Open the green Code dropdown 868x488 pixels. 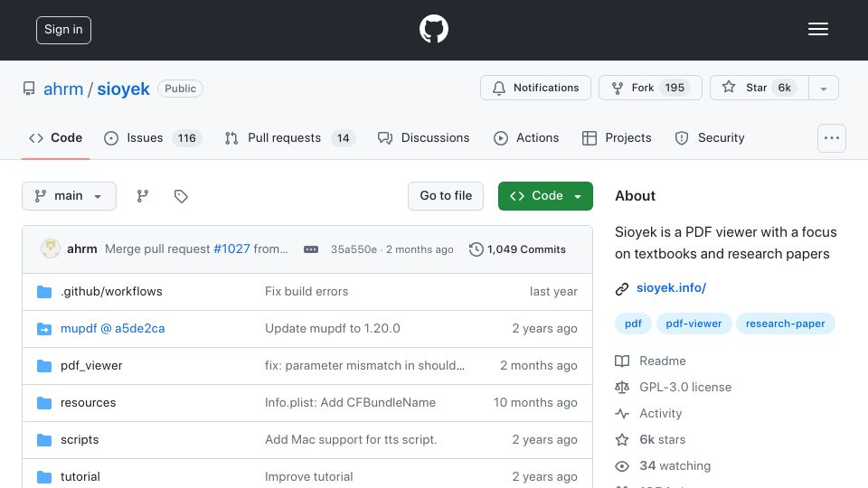(545, 196)
